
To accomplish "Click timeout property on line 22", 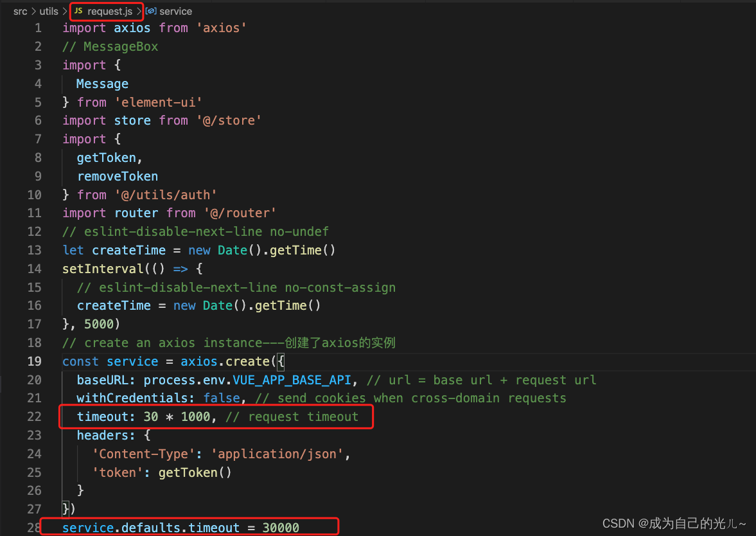I will (x=103, y=417).
